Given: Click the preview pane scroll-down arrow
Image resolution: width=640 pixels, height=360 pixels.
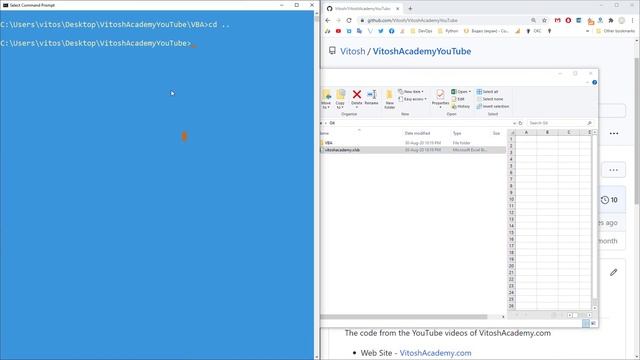Looking at the screenshot, I should pyautogui.click(x=594, y=308).
